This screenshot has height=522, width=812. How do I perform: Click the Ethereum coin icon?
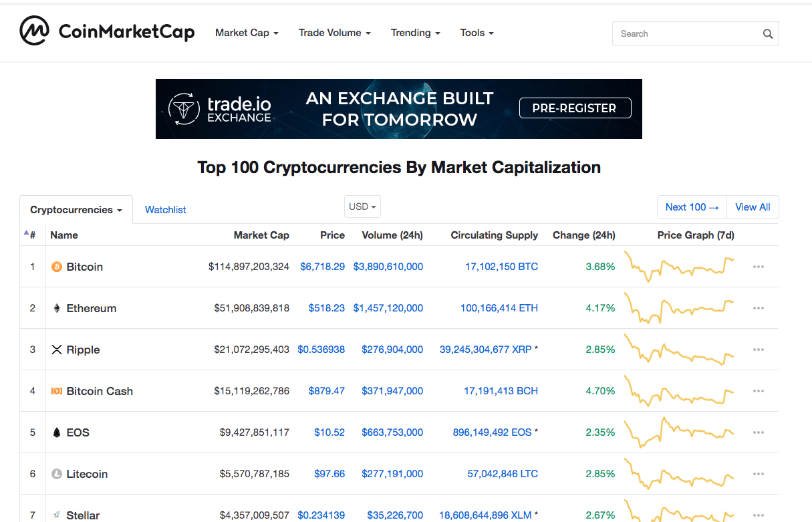(x=57, y=308)
